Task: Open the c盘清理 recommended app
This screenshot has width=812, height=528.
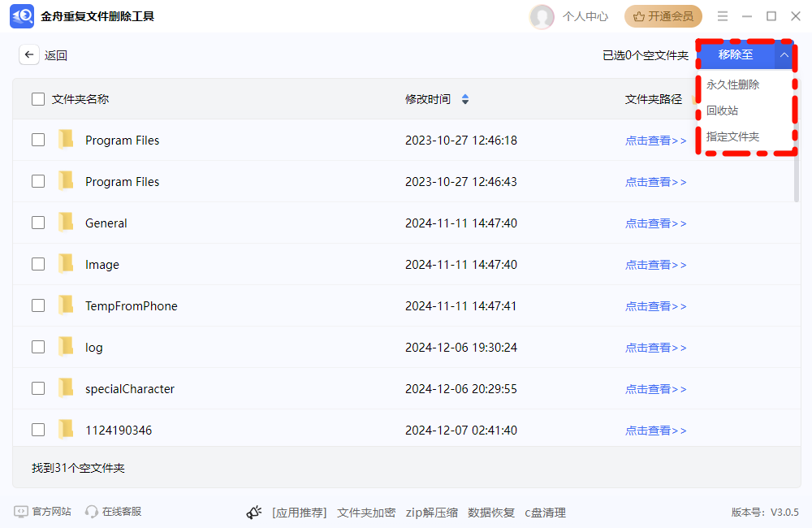Action: (546, 513)
